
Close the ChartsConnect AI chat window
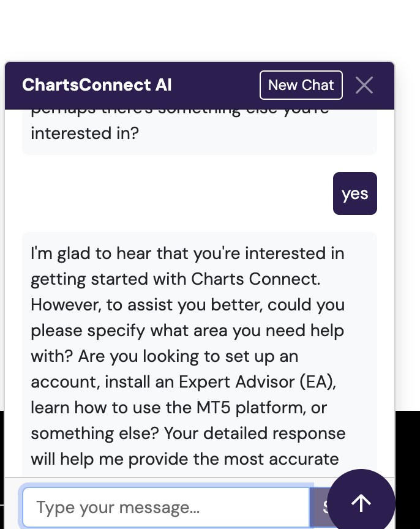tap(364, 85)
